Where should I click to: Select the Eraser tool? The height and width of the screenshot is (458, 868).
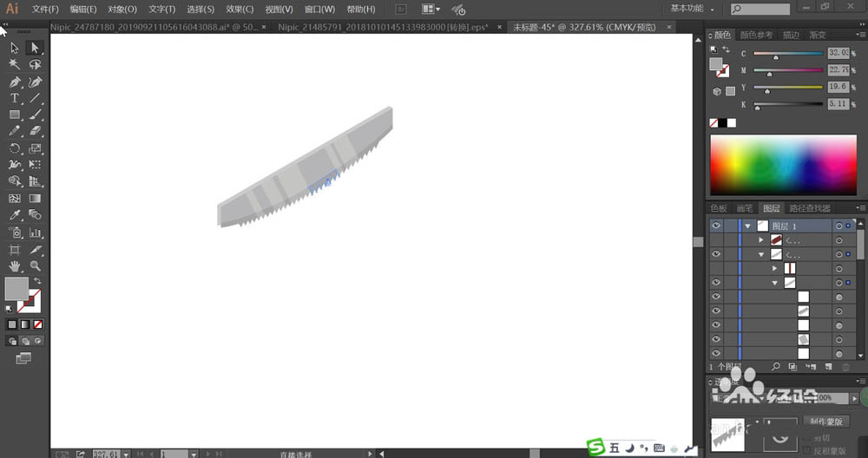pos(35,132)
